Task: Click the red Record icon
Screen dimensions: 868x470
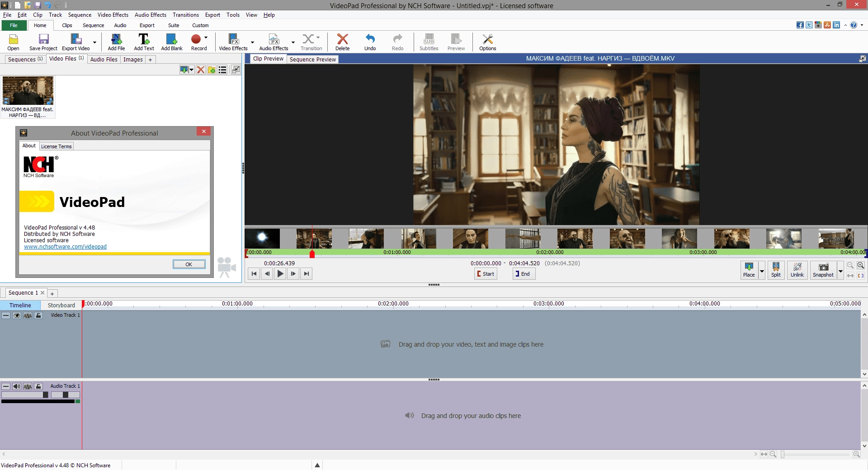Action: coord(196,39)
